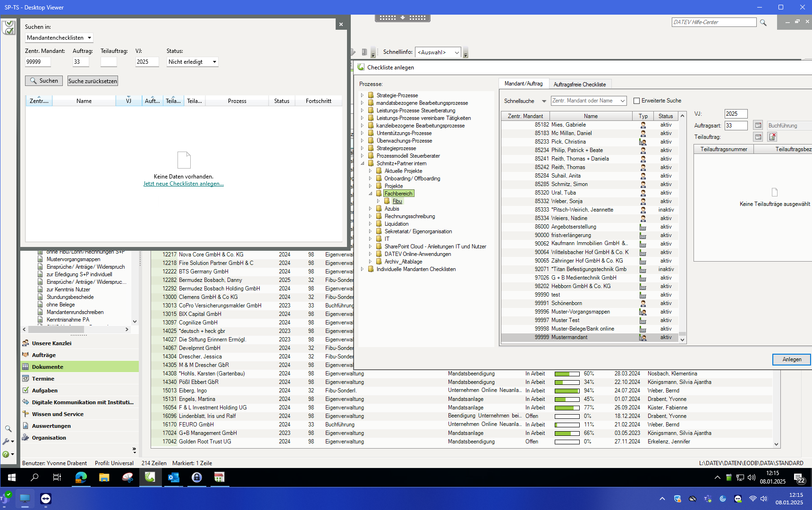Open the Termine calendar section
The width and height of the screenshot is (812, 510).
[x=43, y=379]
